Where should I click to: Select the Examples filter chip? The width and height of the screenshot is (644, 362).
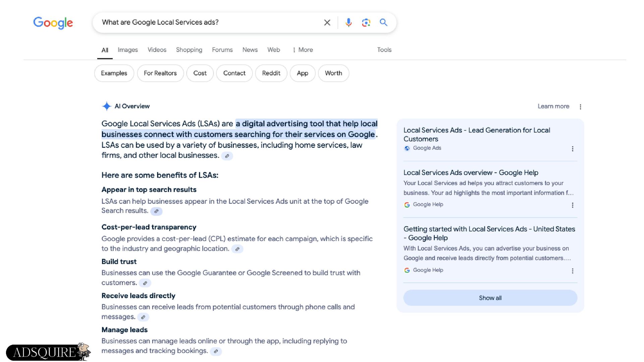point(114,73)
